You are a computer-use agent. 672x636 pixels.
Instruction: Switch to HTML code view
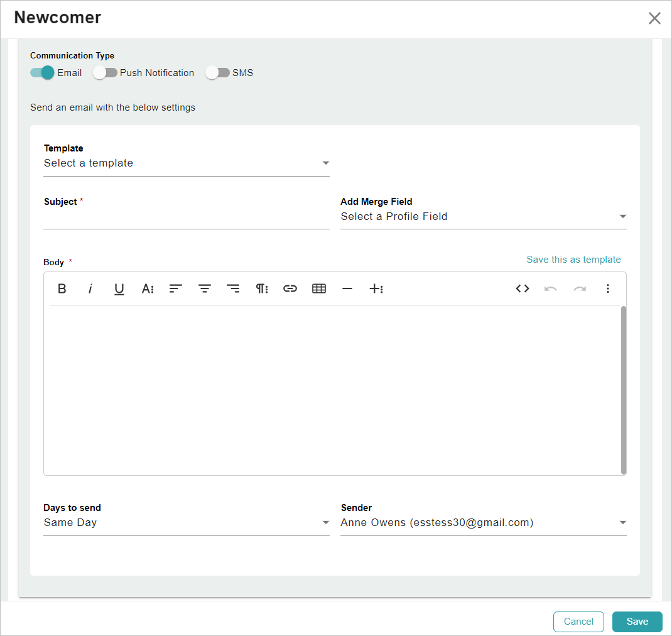pyautogui.click(x=523, y=288)
